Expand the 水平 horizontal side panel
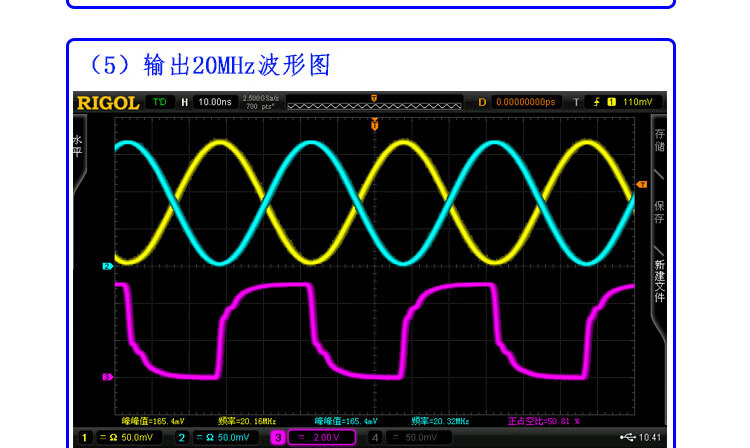Screen dimensions: 750x448 click(78, 145)
